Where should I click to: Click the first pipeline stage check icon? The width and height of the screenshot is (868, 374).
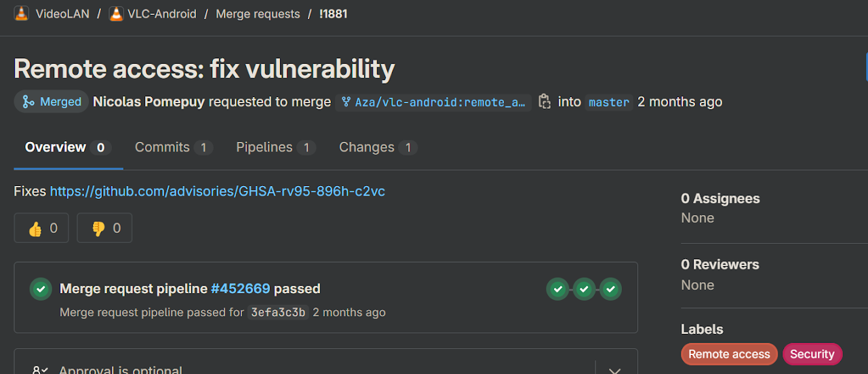(557, 289)
